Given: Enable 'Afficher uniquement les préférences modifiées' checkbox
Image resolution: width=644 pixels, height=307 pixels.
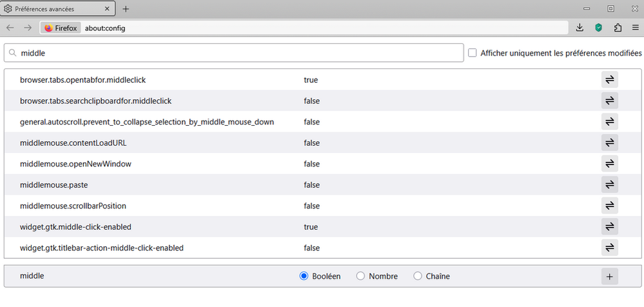Looking at the screenshot, I should [473, 53].
